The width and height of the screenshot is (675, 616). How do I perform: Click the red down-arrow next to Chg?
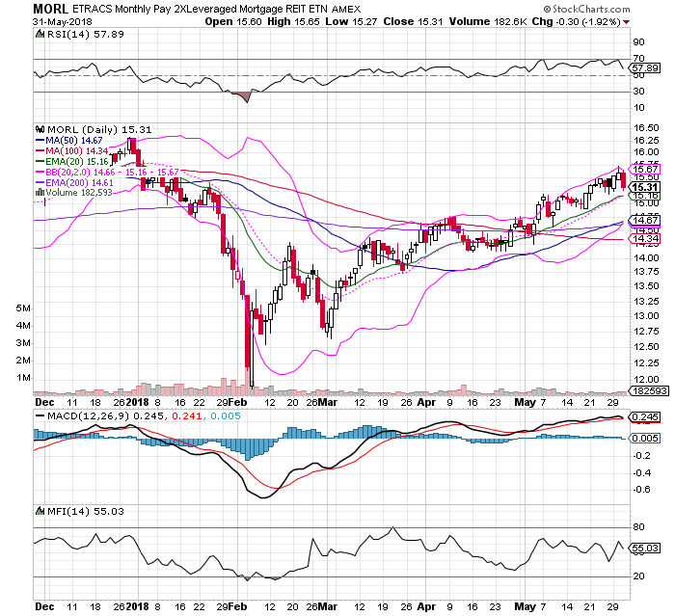[627, 22]
